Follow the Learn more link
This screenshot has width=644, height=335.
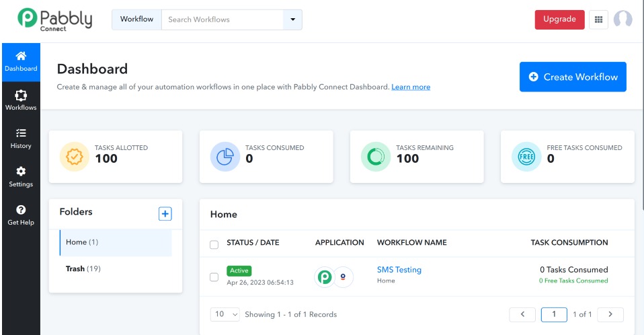pyautogui.click(x=411, y=87)
